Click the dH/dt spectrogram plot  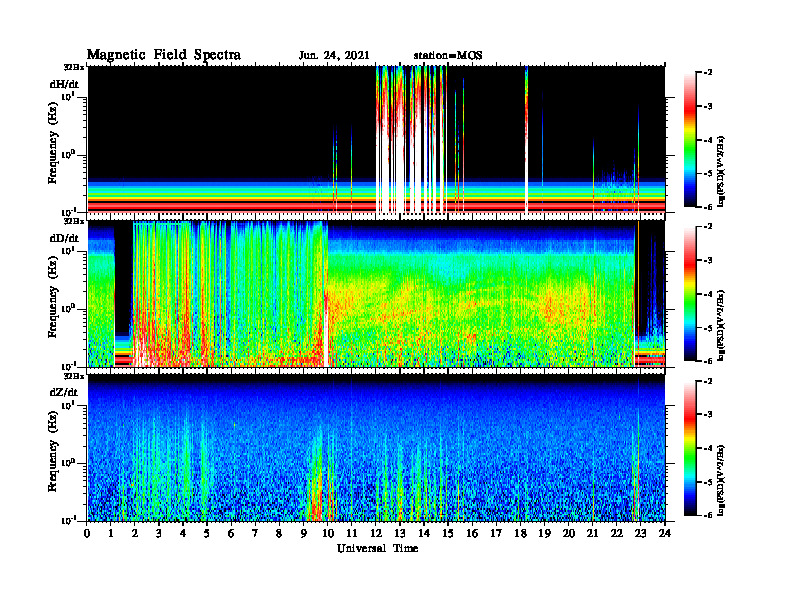376,139
